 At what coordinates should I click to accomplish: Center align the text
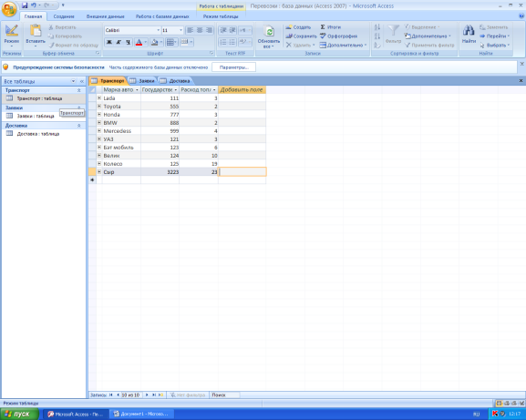(x=200, y=30)
